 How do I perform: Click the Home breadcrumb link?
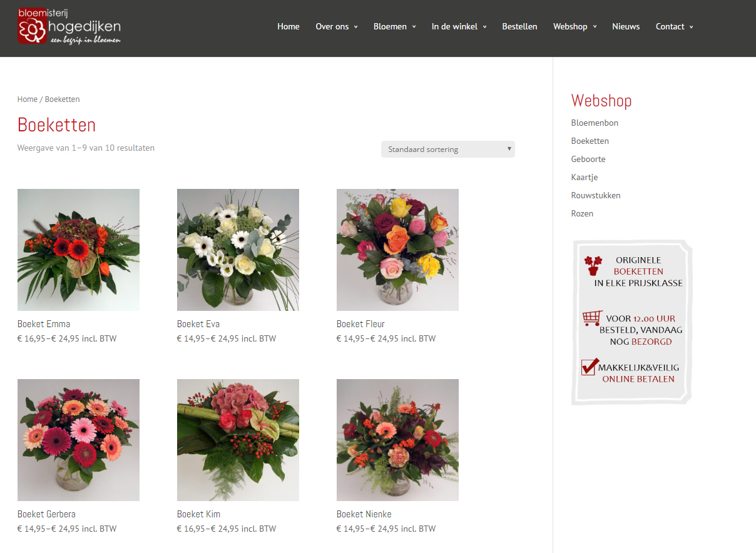(28, 99)
